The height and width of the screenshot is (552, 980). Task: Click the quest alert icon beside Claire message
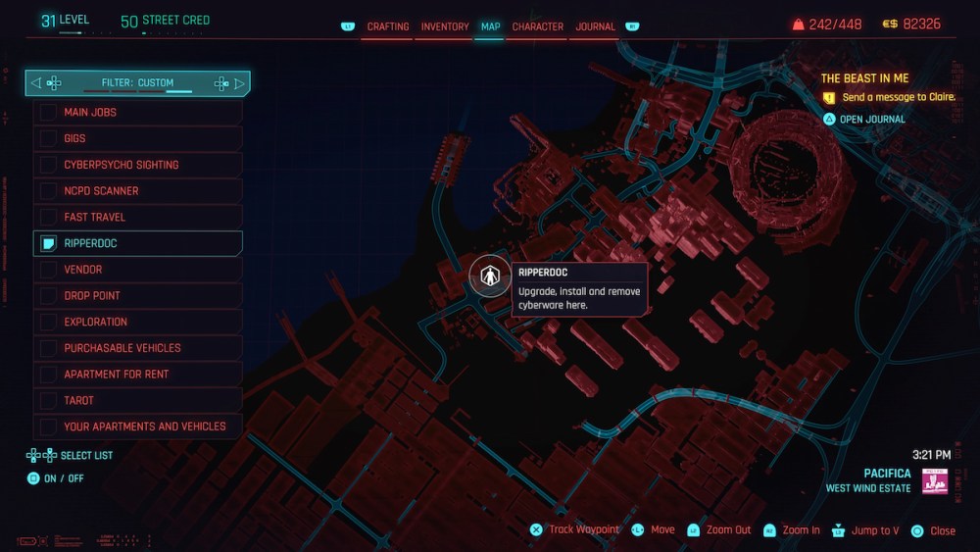point(829,98)
